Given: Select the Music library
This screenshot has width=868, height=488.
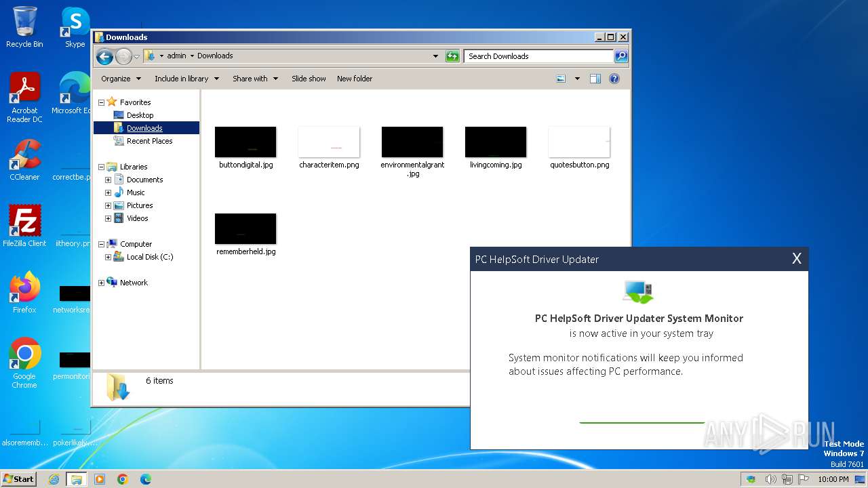Looking at the screenshot, I should (136, 192).
